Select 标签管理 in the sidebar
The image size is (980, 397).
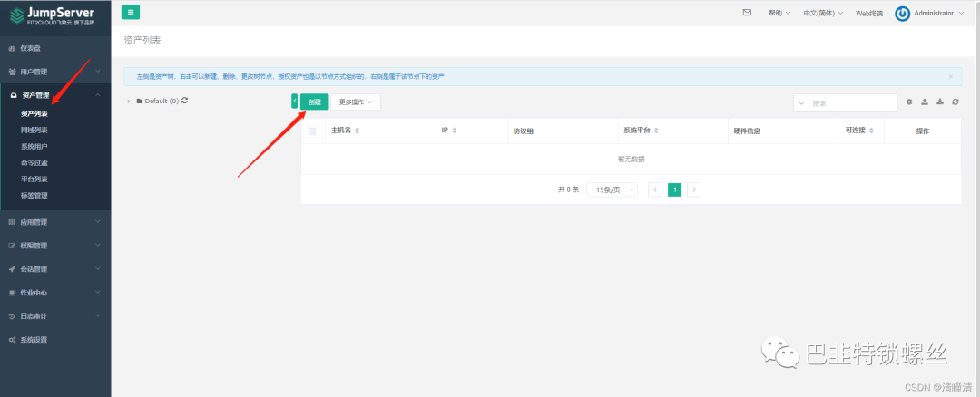coord(34,196)
